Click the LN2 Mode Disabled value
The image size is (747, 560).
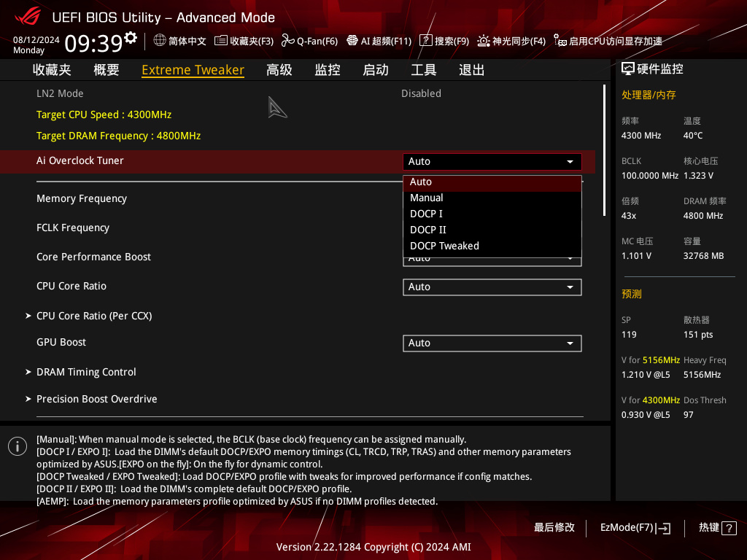tap(421, 93)
